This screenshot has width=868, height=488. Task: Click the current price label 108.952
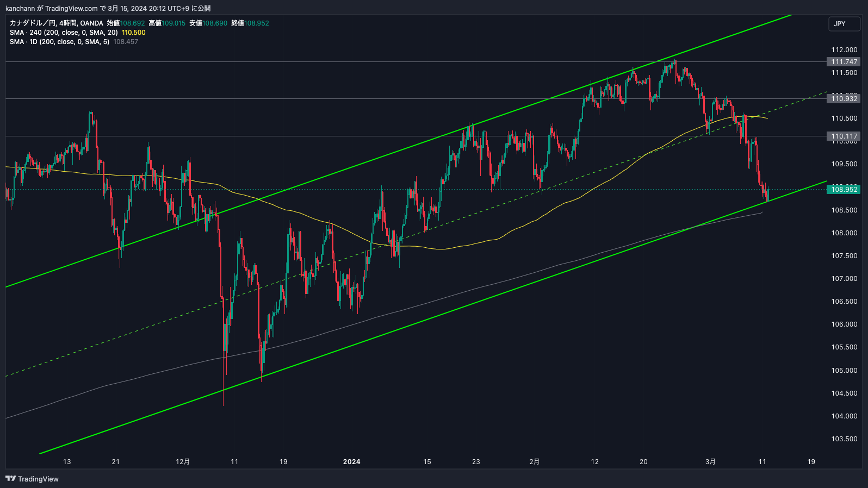pyautogui.click(x=844, y=189)
